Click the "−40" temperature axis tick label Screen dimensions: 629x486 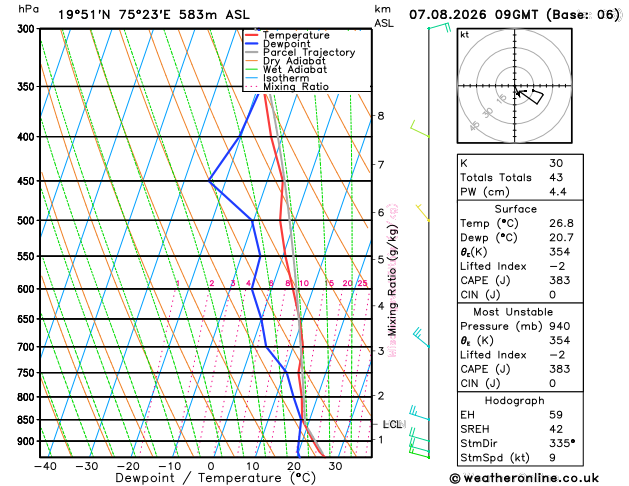pos(45,466)
